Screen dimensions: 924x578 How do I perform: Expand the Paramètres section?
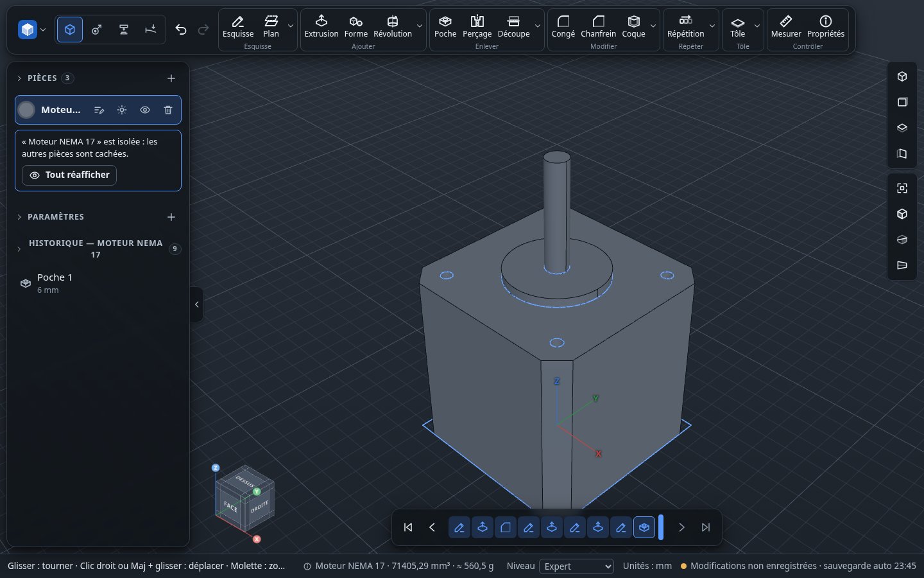click(x=19, y=217)
